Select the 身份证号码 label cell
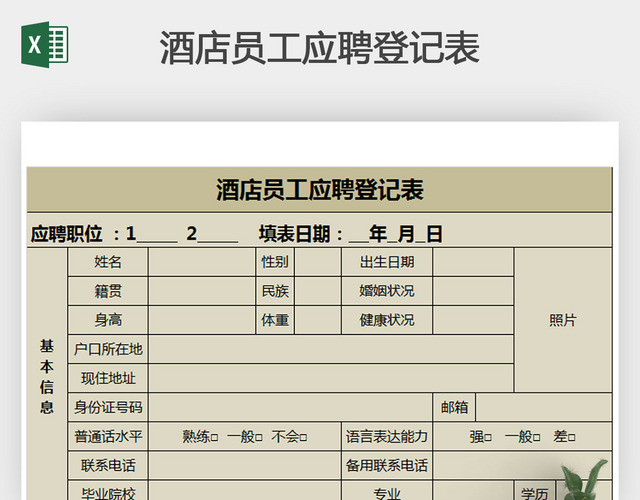640x500 pixels. point(108,407)
